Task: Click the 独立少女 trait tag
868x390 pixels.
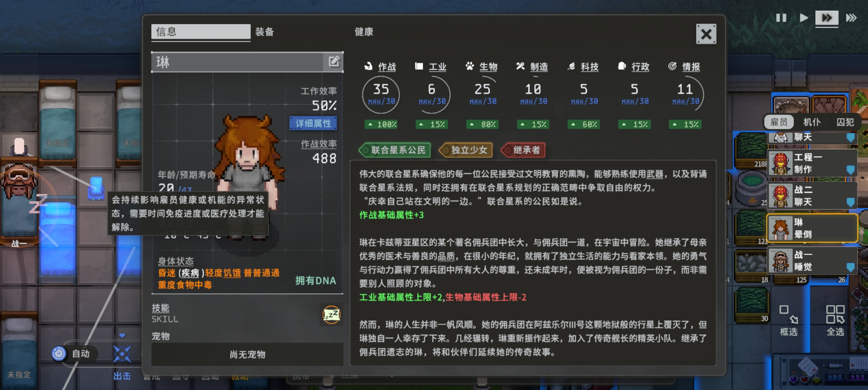Action: pos(466,150)
